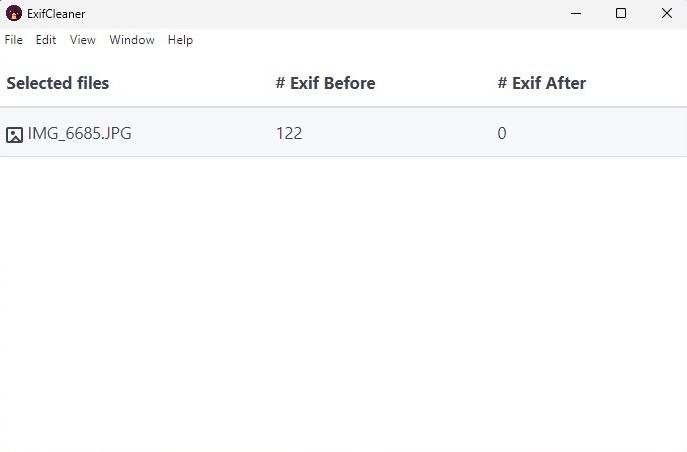This screenshot has width=687, height=452.
Task: Minimize the ExifCleaner window
Action: pyautogui.click(x=576, y=13)
